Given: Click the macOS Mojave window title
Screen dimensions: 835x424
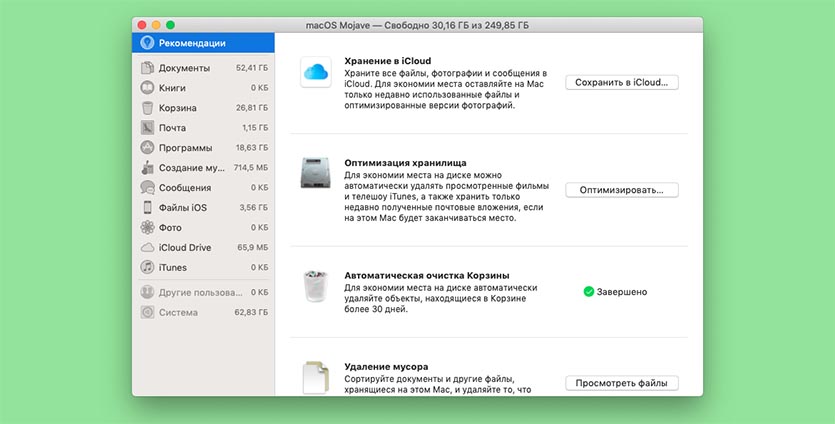Looking at the screenshot, I should click(418, 25).
